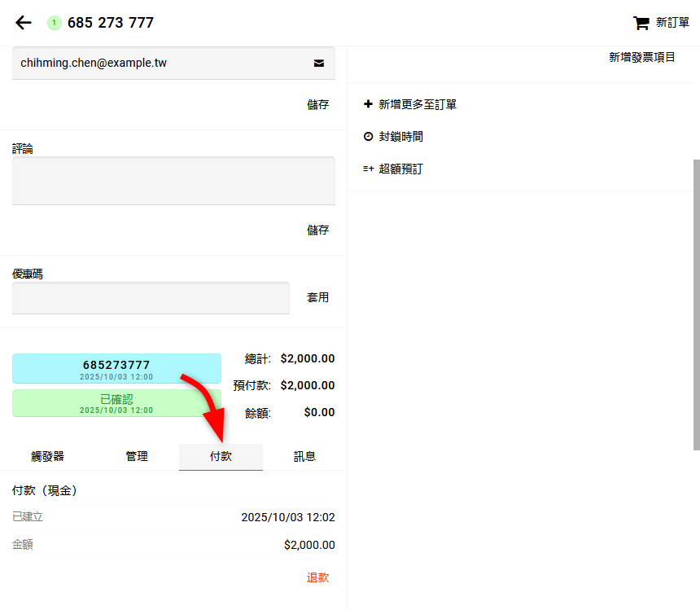
Task: Click the shopping cart icon
Action: pos(641,23)
